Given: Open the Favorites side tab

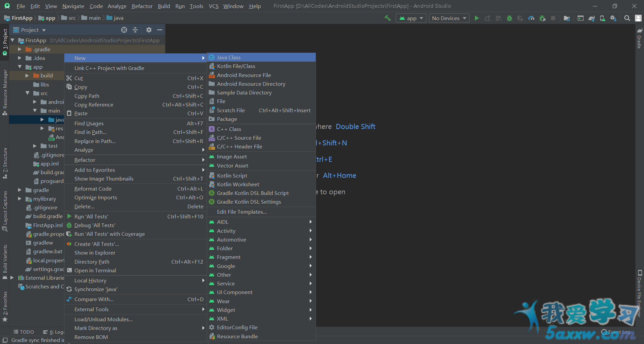Looking at the screenshot, I should [5, 306].
